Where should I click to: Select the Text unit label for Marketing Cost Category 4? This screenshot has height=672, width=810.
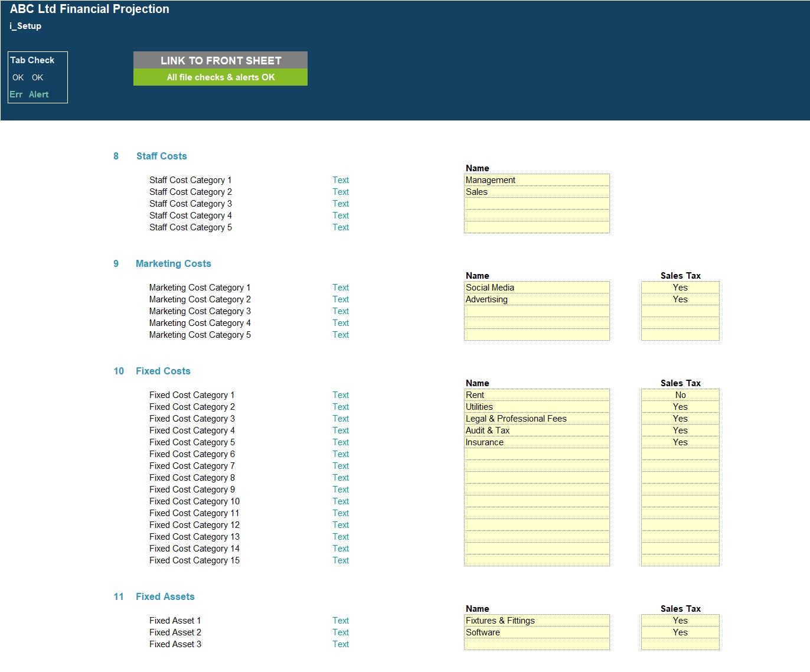pyautogui.click(x=341, y=323)
